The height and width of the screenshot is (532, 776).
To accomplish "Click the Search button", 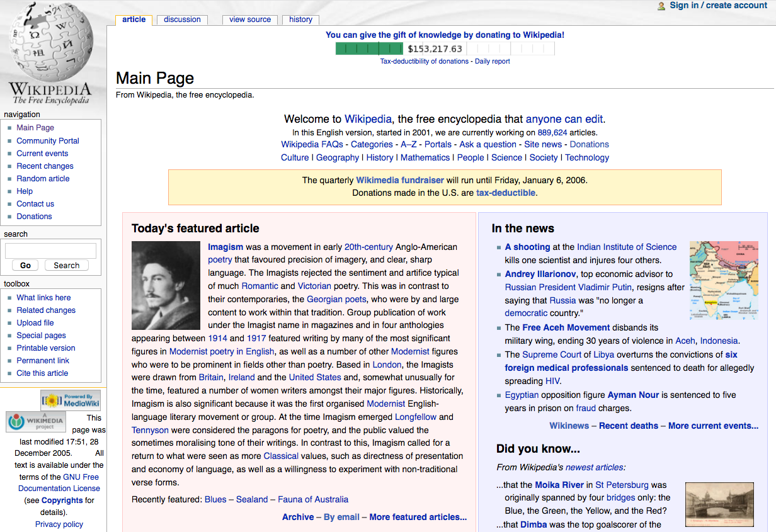I will pos(66,266).
